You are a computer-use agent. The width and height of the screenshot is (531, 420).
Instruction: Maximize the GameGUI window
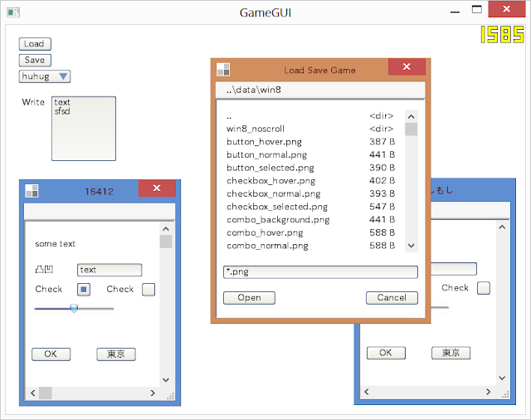click(x=477, y=9)
